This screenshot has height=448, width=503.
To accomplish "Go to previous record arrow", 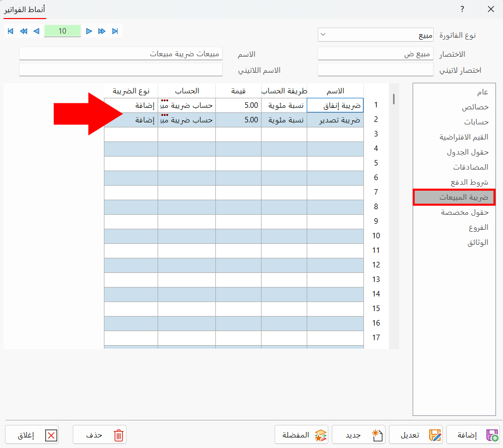I will (x=36, y=31).
